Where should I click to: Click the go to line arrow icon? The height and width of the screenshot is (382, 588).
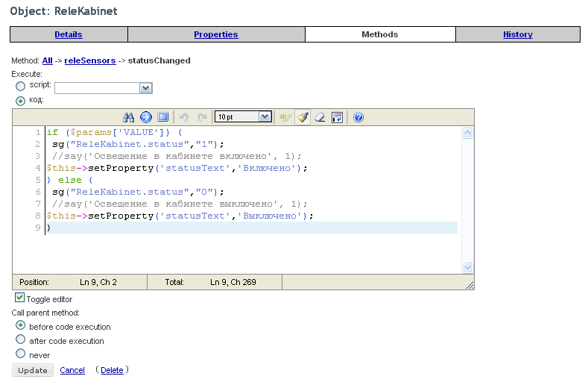coord(146,117)
